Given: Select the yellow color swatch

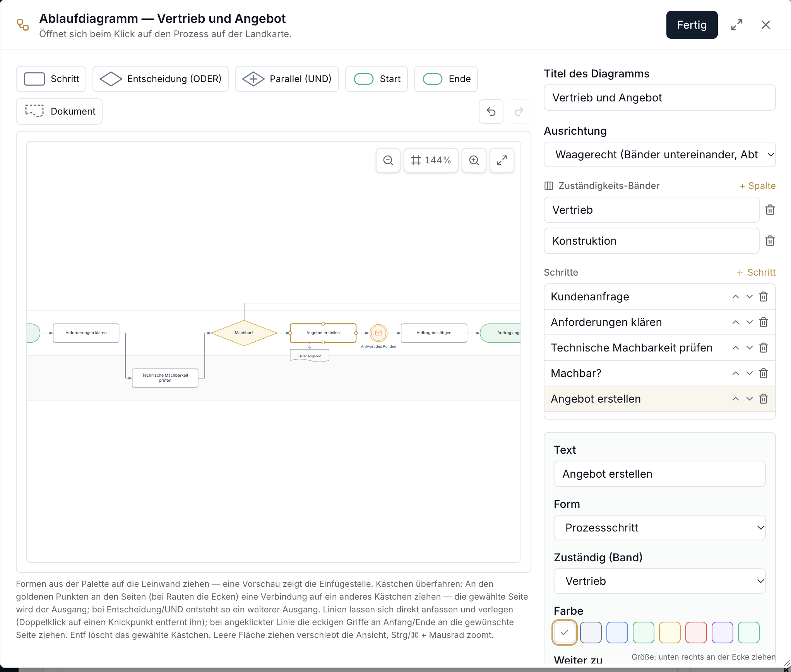Looking at the screenshot, I should [669, 633].
